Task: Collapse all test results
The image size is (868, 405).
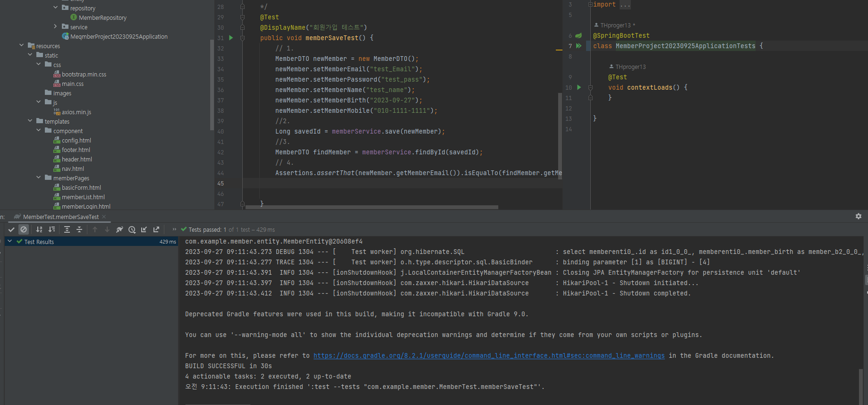Action: pyautogui.click(x=79, y=230)
